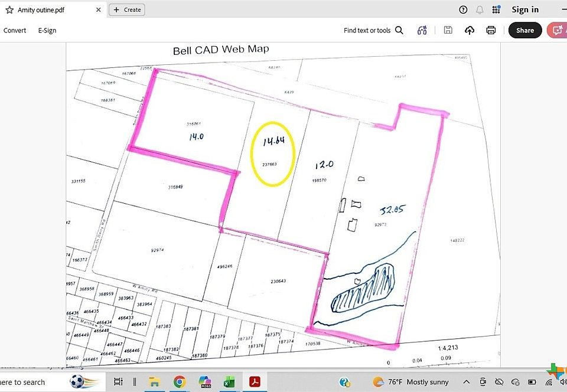Open the Help question-mark icon
567x392 pixels.
(x=463, y=10)
